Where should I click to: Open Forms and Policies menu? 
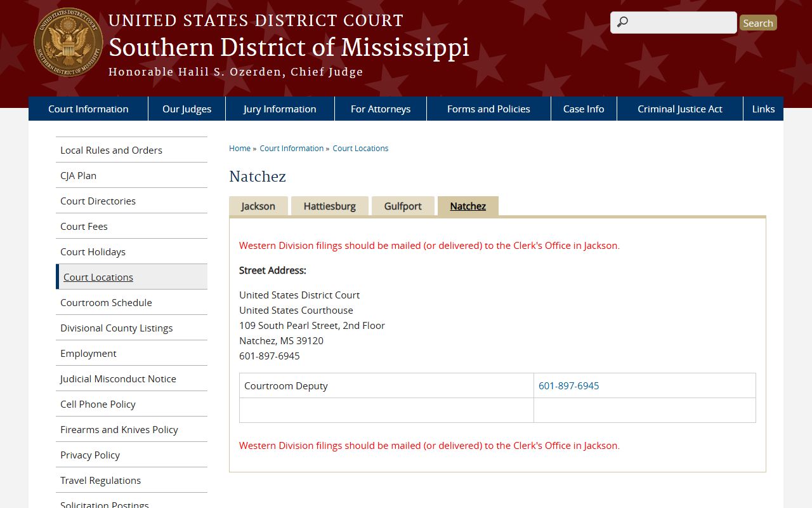[488, 109]
